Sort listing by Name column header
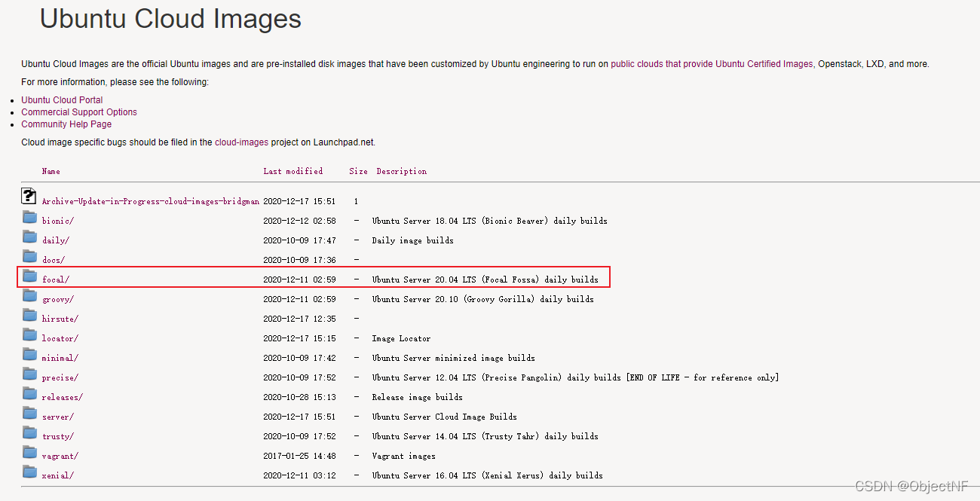Image resolution: width=980 pixels, height=501 pixels. tap(51, 171)
